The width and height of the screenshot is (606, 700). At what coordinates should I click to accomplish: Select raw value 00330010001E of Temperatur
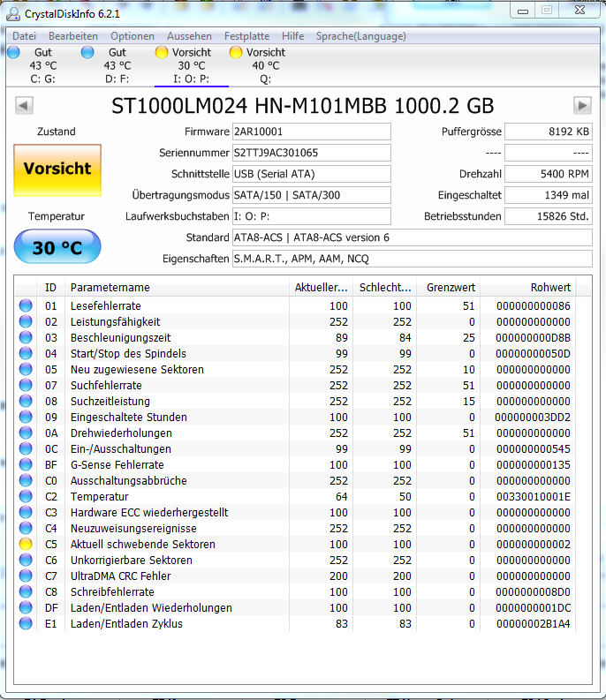(x=534, y=496)
